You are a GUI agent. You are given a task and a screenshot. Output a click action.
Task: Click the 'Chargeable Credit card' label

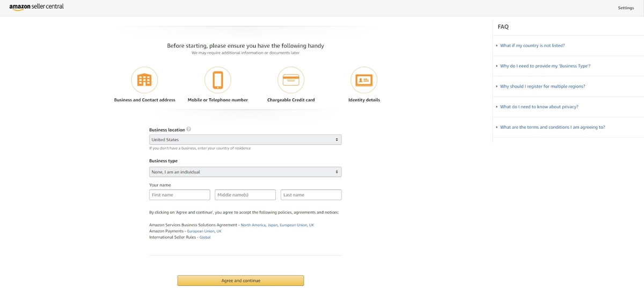291,100
